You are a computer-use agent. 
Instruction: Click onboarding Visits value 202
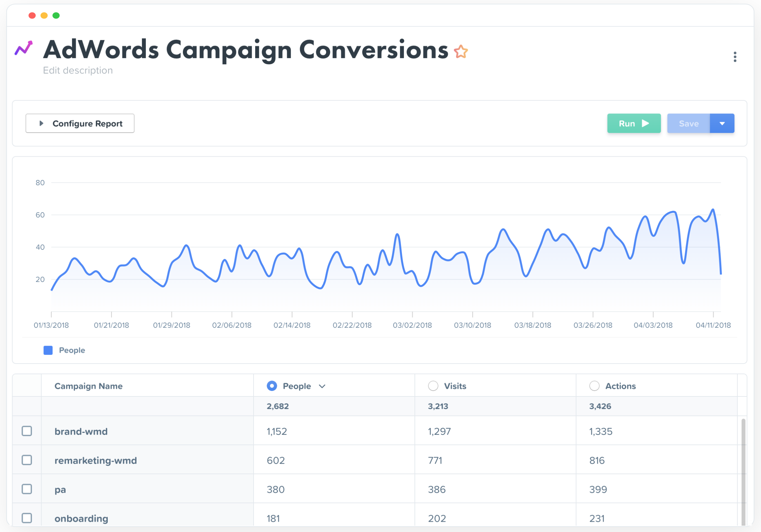[437, 518]
